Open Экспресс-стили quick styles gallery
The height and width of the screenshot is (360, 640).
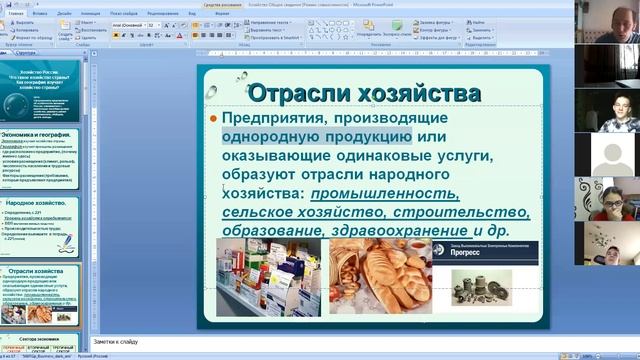[x=397, y=29]
